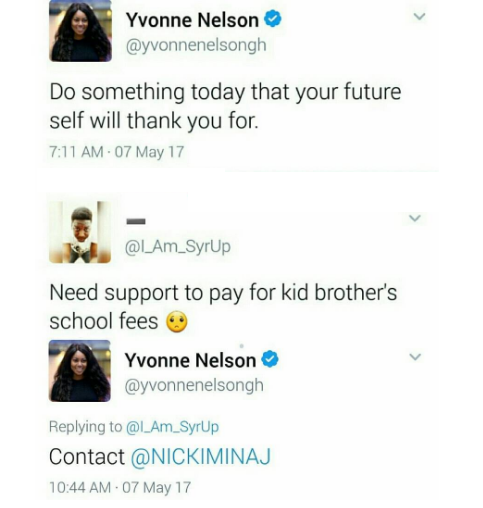The height and width of the screenshot is (508, 483).
Task: Click the @yvonnenelsongh handle in top tweet
Action: 196,45
